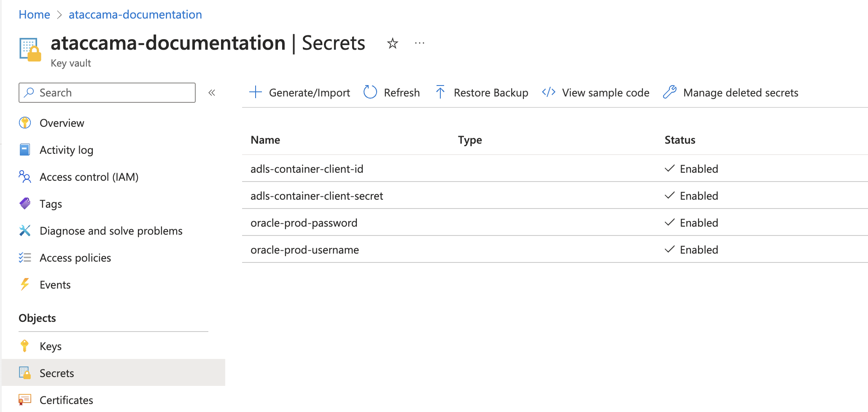Open Activity log in sidebar

click(66, 150)
